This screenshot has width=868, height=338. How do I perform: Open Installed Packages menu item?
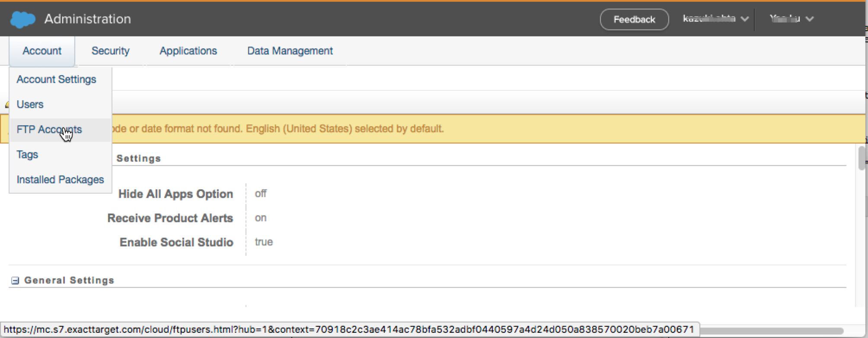point(60,180)
